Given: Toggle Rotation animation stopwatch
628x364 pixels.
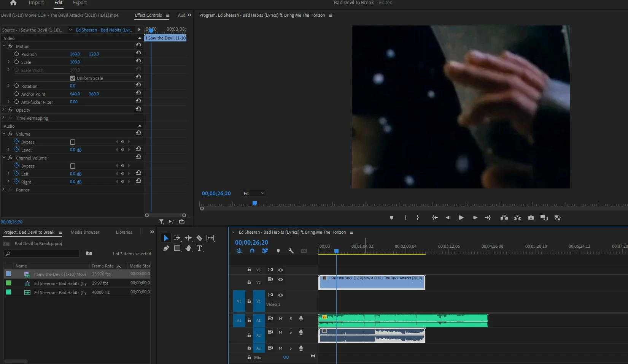Looking at the screenshot, I should 16,85.
